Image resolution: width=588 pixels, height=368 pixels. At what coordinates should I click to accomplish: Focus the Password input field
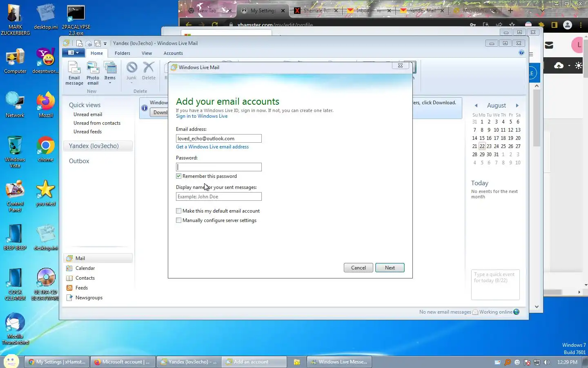pos(218,167)
